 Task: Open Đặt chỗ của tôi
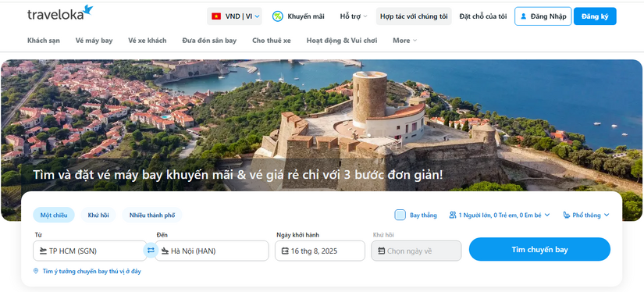pos(483,16)
